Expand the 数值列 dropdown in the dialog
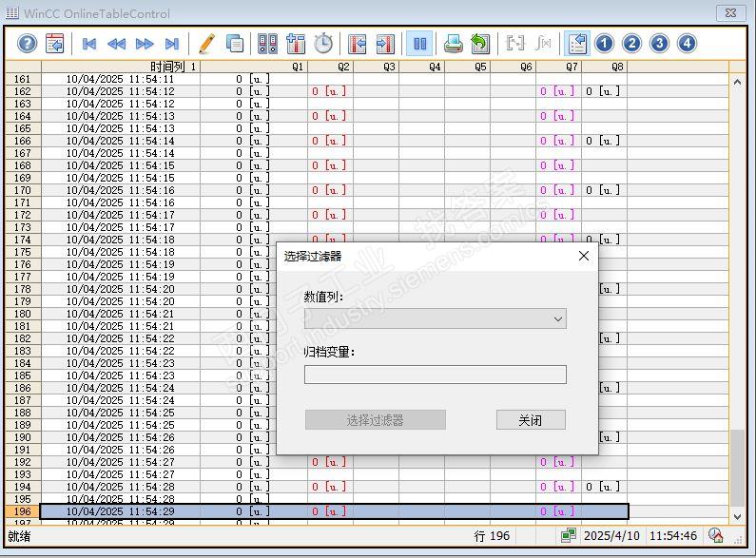Image resolution: width=756 pixels, height=558 pixels. [436, 318]
